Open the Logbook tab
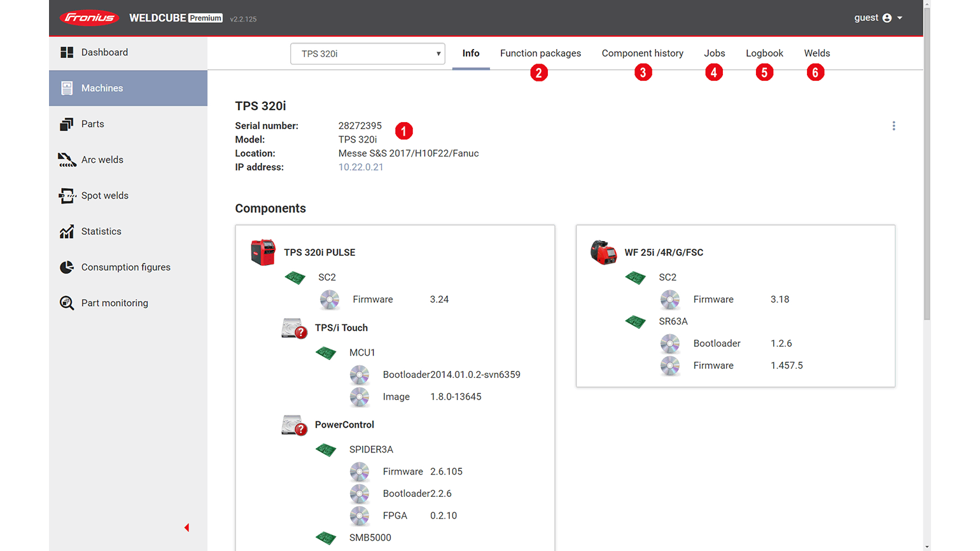The height and width of the screenshot is (551, 980). click(x=764, y=53)
